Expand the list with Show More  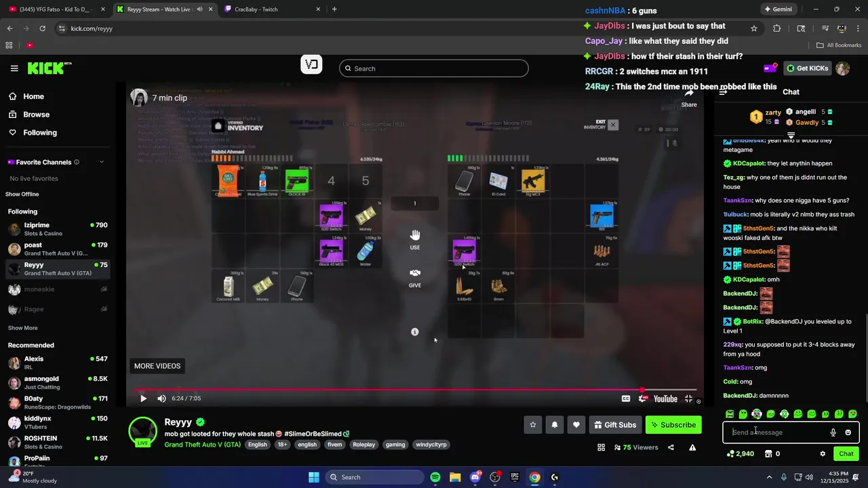tap(22, 328)
